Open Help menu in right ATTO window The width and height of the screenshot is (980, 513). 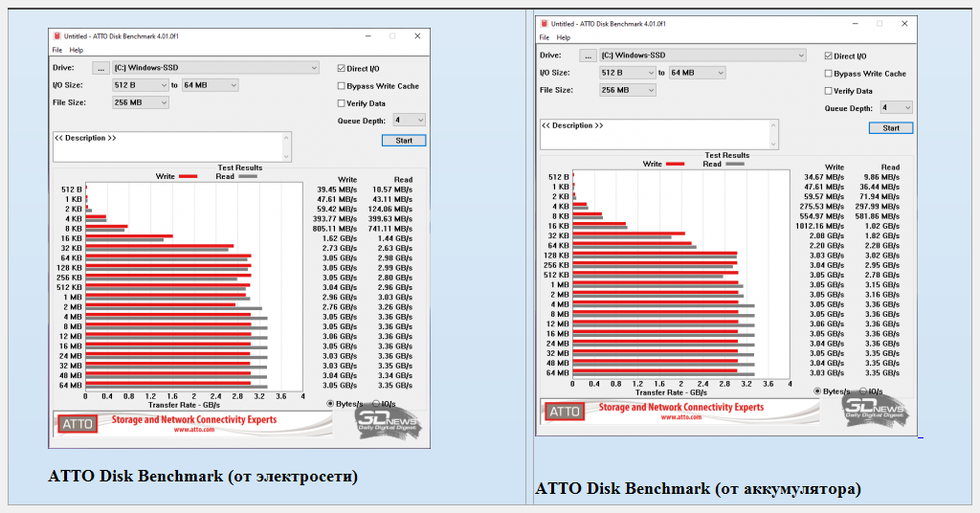564,37
